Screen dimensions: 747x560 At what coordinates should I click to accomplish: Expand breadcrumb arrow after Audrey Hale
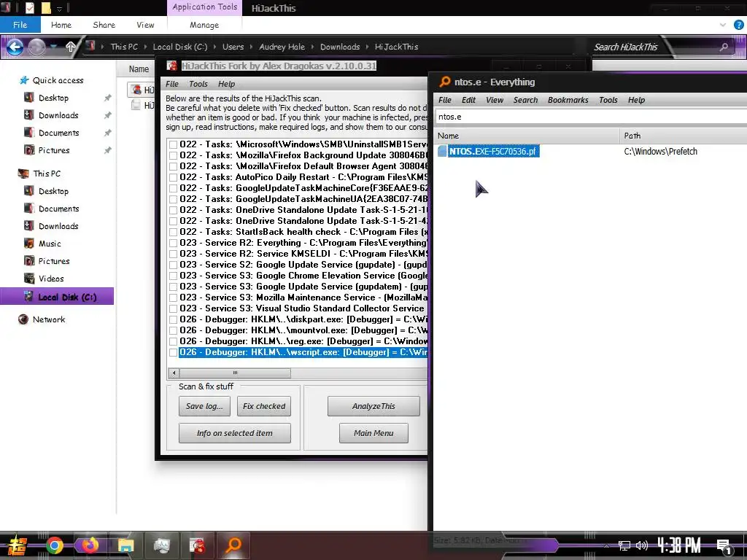pyautogui.click(x=312, y=47)
